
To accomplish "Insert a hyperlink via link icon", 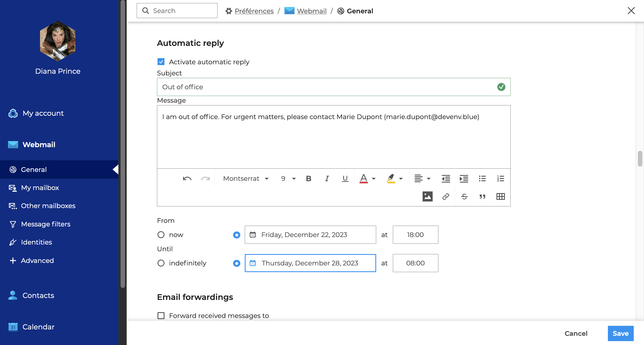I will [x=446, y=197].
